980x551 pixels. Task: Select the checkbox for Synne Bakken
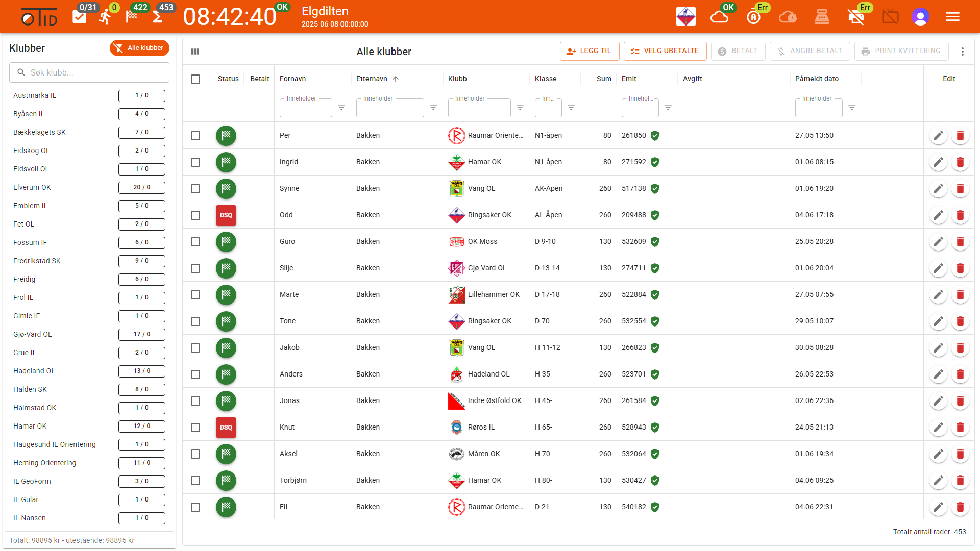coord(195,189)
